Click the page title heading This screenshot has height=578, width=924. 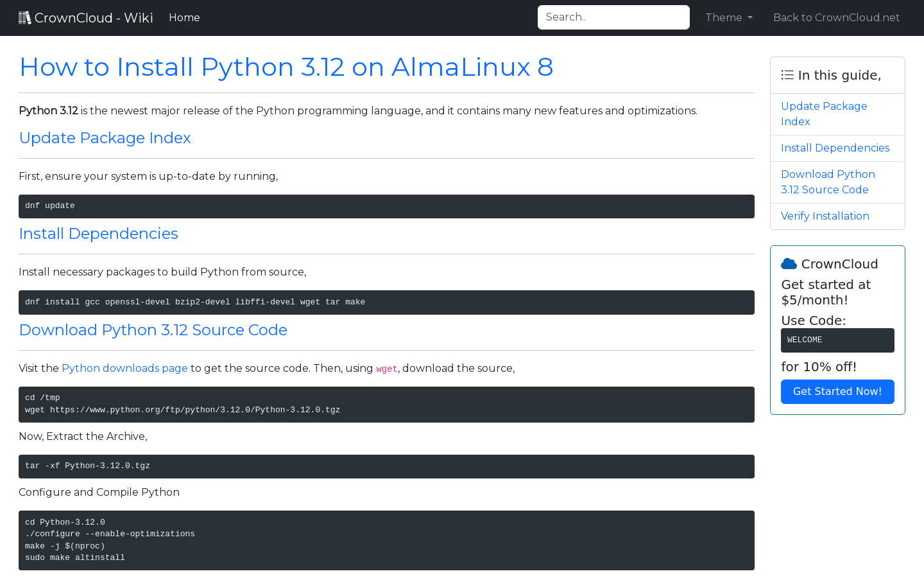click(x=286, y=67)
